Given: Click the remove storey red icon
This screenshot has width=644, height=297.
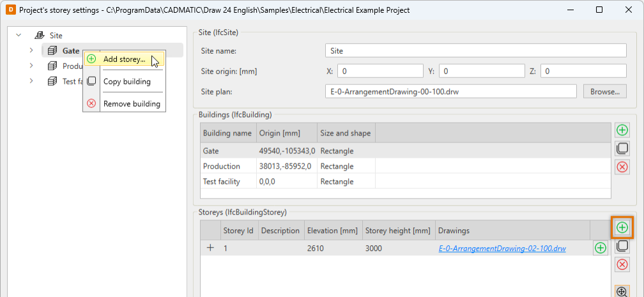Looking at the screenshot, I should [x=622, y=264].
